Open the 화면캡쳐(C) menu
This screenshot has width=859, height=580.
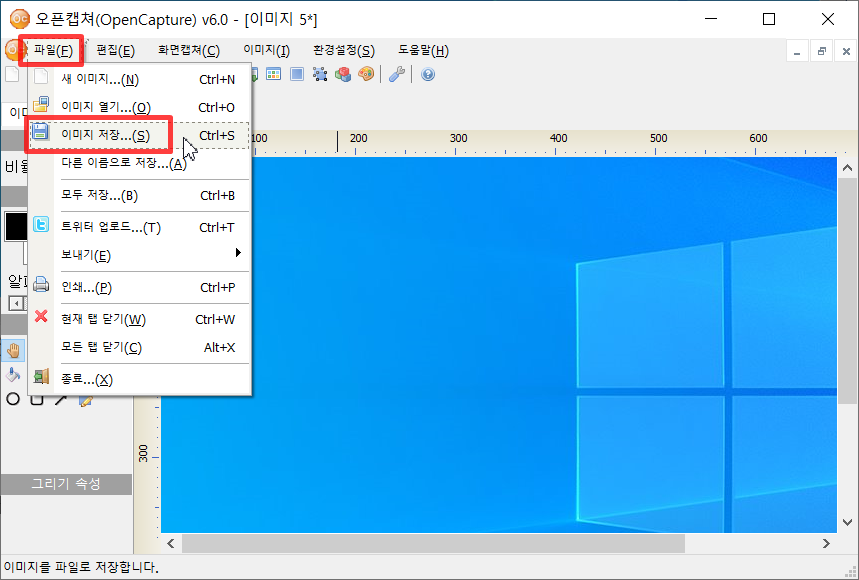click(x=189, y=51)
